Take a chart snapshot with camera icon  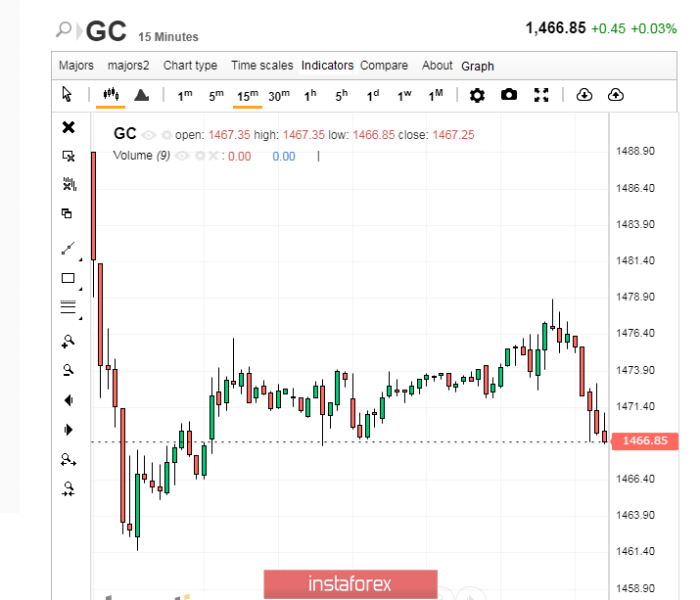[x=508, y=95]
